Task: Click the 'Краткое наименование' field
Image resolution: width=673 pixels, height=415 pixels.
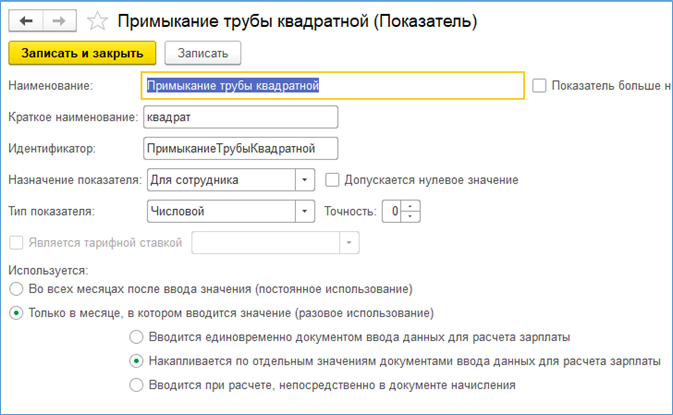Action: click(x=240, y=117)
